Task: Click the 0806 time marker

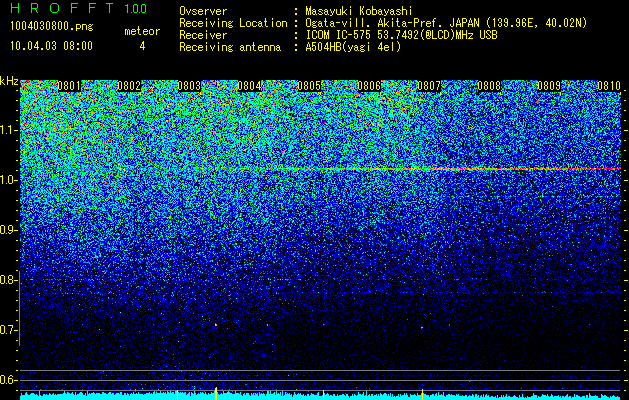Action: [369, 86]
